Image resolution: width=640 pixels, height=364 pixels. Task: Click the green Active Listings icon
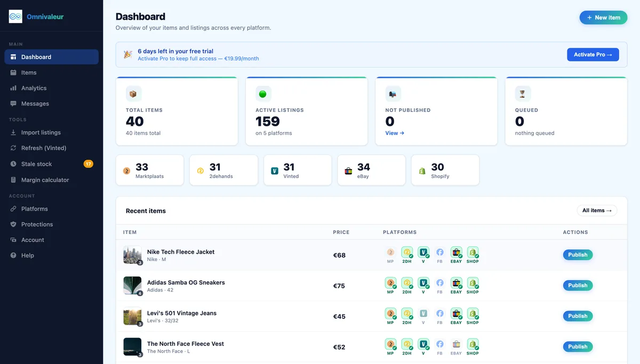(x=263, y=94)
